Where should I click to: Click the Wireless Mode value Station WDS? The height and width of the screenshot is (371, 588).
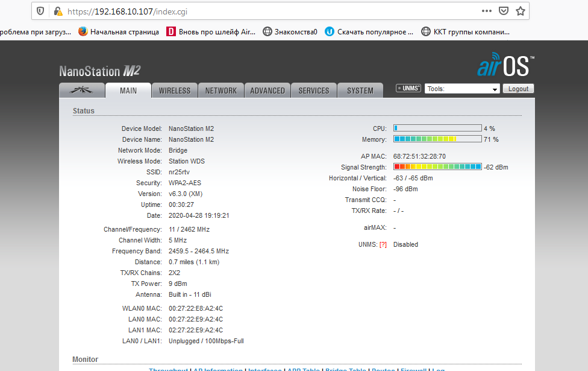pyautogui.click(x=187, y=161)
